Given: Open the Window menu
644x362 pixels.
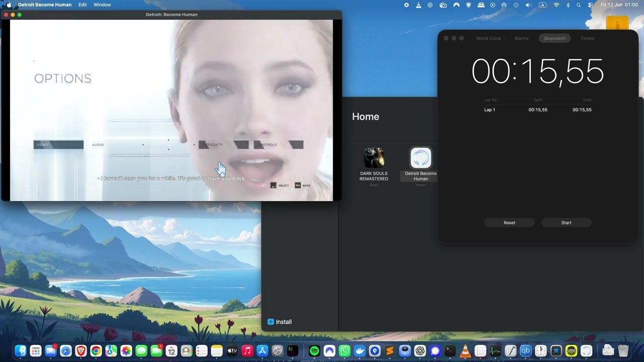Looking at the screenshot, I should pyautogui.click(x=102, y=5).
